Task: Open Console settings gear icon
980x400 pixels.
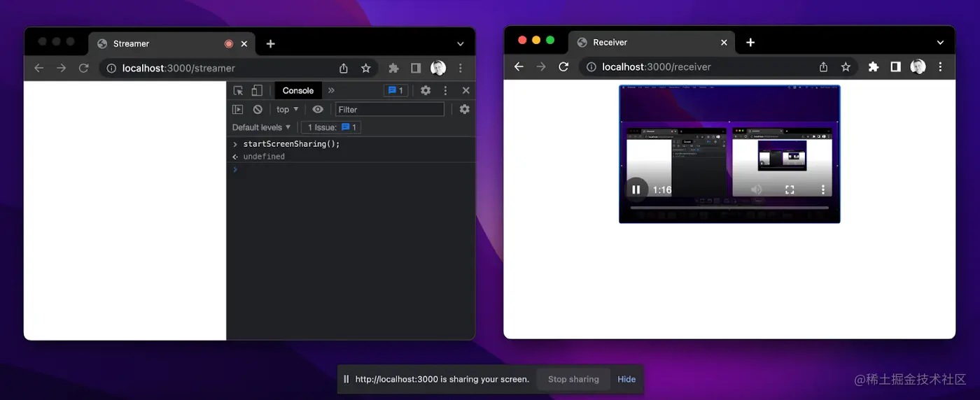Action: pos(464,109)
